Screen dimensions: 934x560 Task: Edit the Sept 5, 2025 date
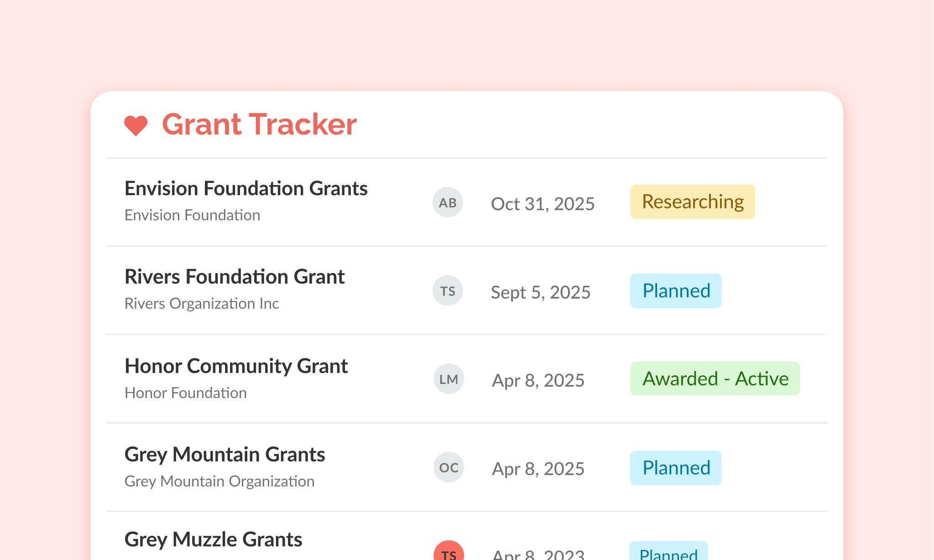tap(541, 292)
